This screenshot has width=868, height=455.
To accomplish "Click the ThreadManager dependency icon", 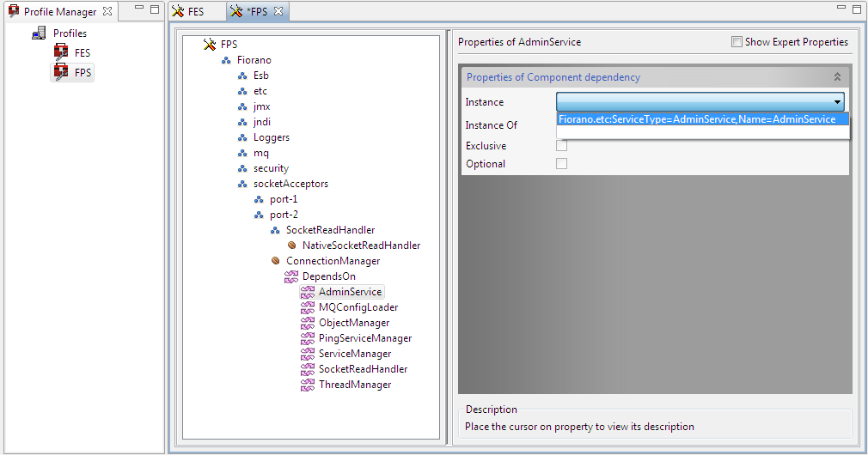I will pos(308,385).
